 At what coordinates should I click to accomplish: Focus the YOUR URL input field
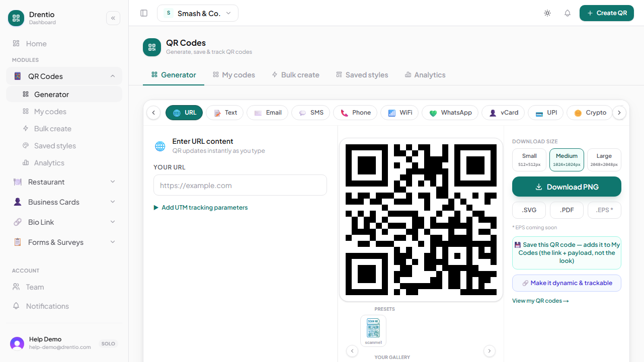pyautogui.click(x=240, y=185)
